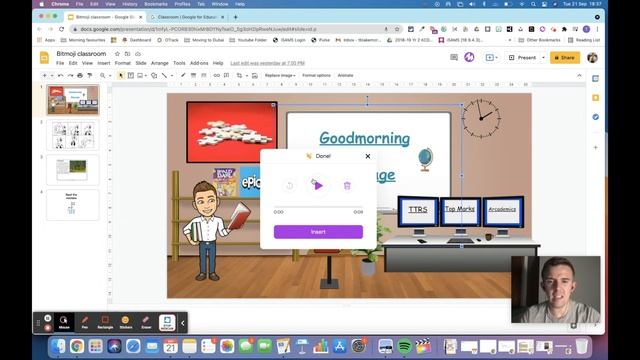Open the Arrange menu
The height and width of the screenshot is (360, 640).
[x=160, y=63]
